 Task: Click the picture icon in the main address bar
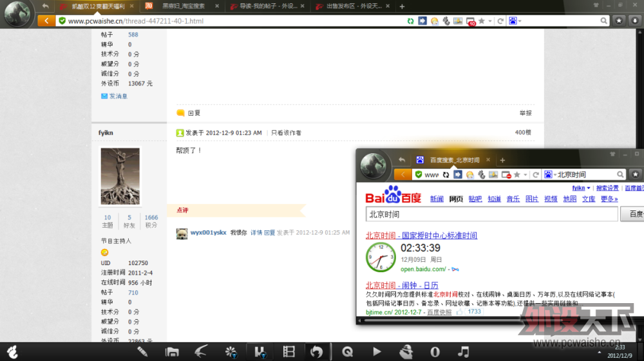point(458,21)
